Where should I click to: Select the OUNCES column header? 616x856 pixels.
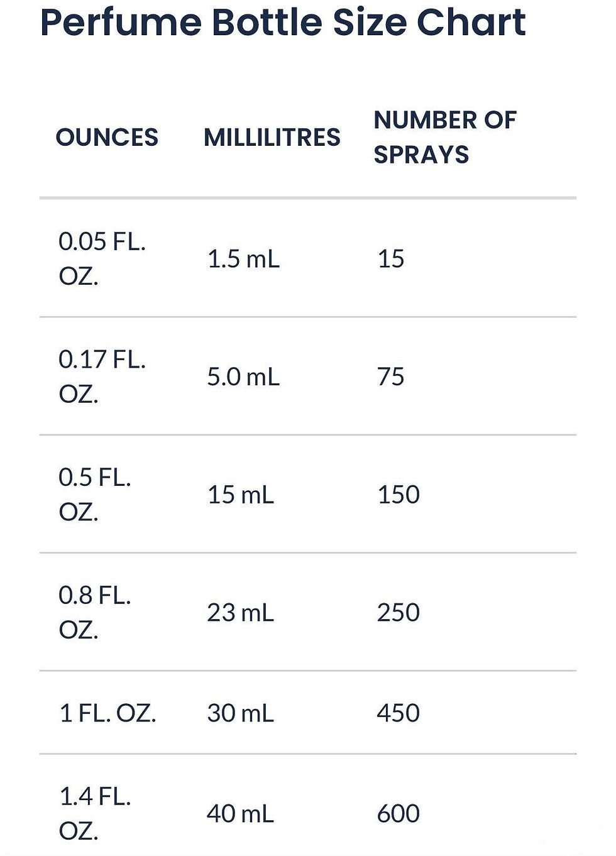pos(107,138)
